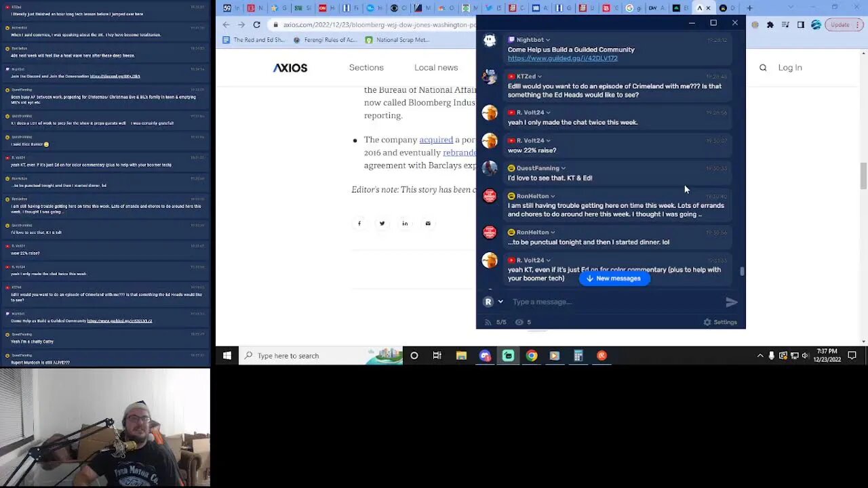
Task: Expand dropdown on R. Volt24 'wow 22% raise?' message
Action: pyautogui.click(x=548, y=140)
